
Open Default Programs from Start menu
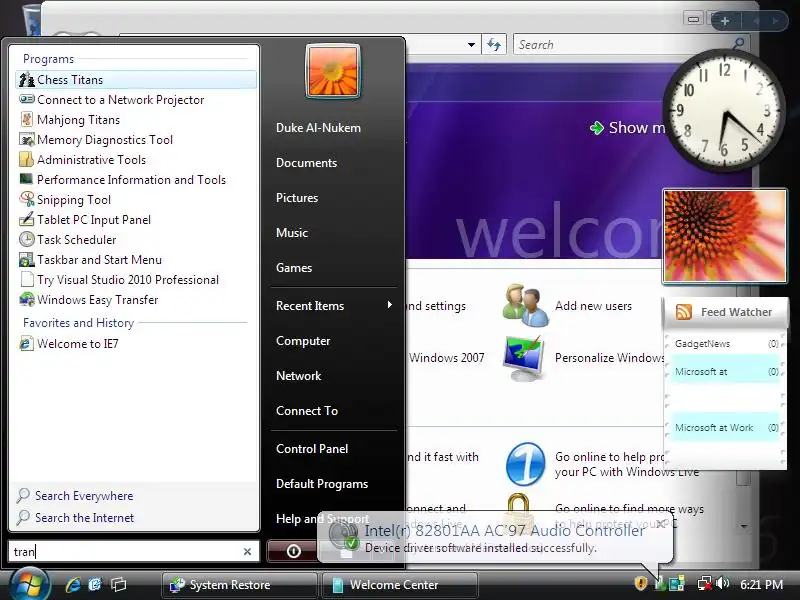(322, 484)
